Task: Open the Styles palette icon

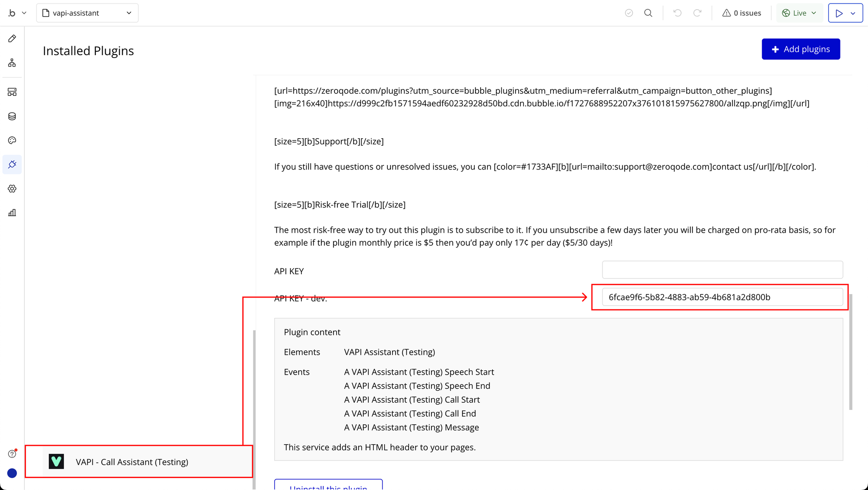Action: [x=12, y=140]
